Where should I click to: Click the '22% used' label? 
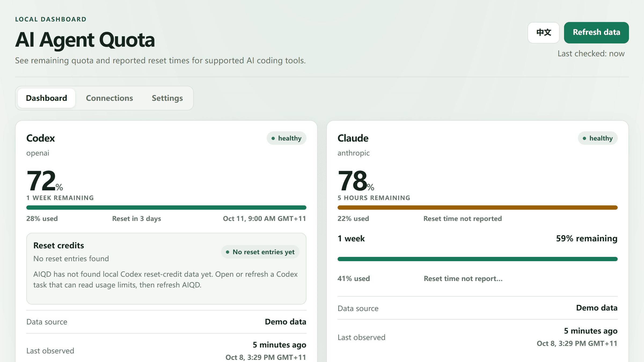coord(353,219)
